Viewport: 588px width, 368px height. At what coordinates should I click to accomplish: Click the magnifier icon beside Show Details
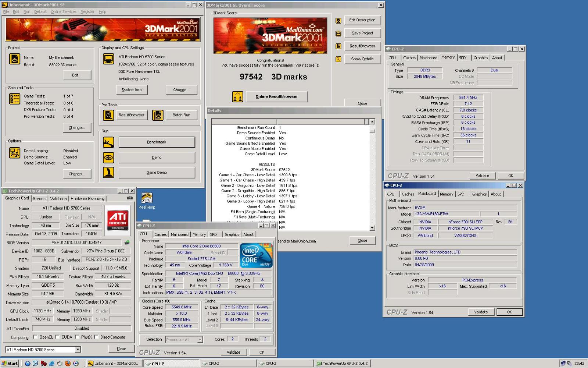coord(338,59)
